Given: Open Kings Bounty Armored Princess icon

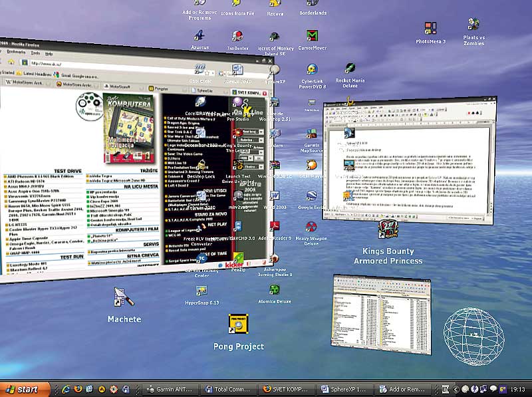Looking at the screenshot, I should (388, 229).
